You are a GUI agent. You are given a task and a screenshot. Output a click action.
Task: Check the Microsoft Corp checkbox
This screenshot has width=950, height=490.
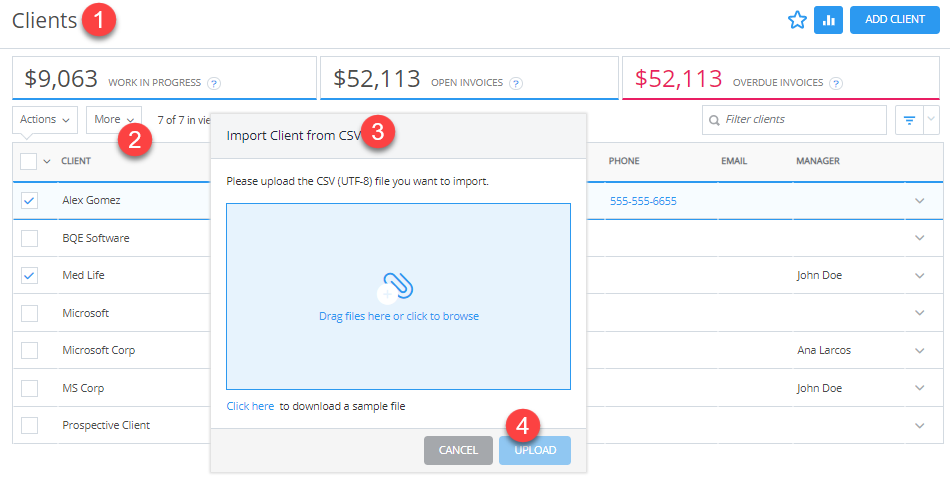[29, 351]
